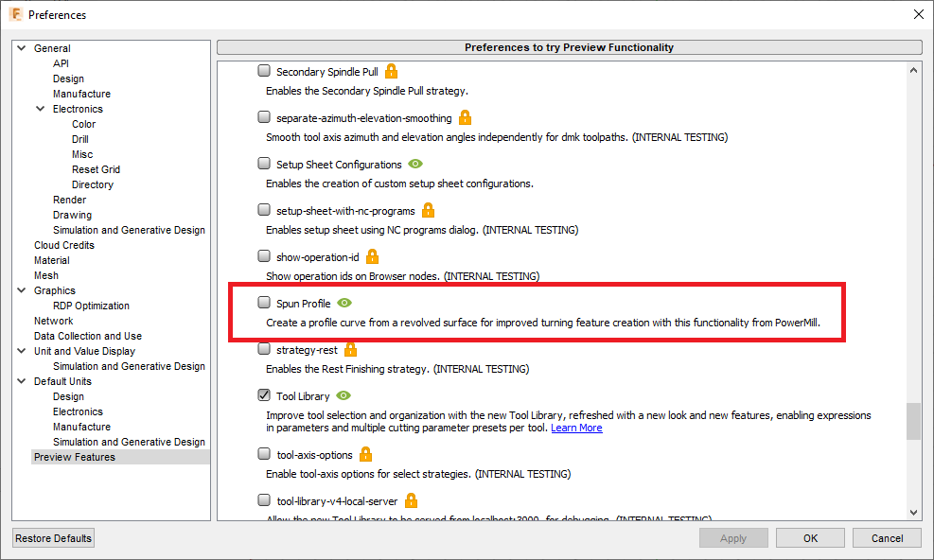Select Cloud Credits in the sidebar
Image resolution: width=934 pixels, height=560 pixels.
click(64, 245)
